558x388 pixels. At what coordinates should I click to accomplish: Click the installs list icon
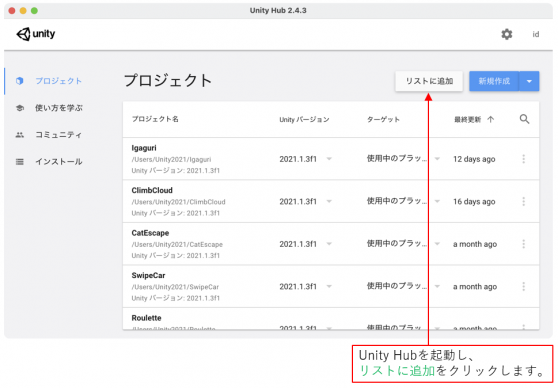click(20, 162)
